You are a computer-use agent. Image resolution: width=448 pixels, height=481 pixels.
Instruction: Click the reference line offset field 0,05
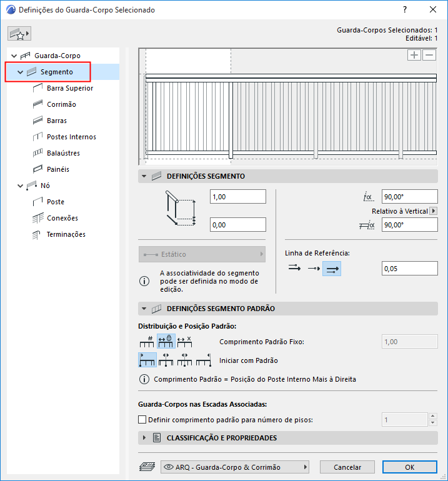click(410, 269)
